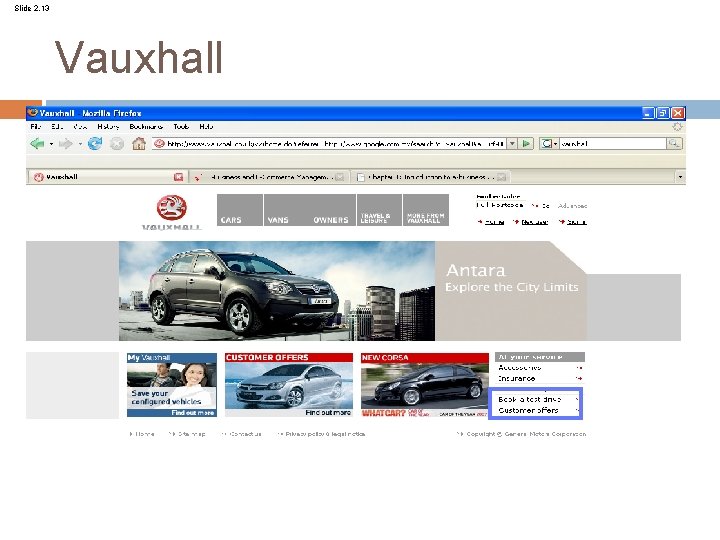This screenshot has width=720, height=540.
Task: Open the View menu
Action: pyautogui.click(x=80, y=127)
